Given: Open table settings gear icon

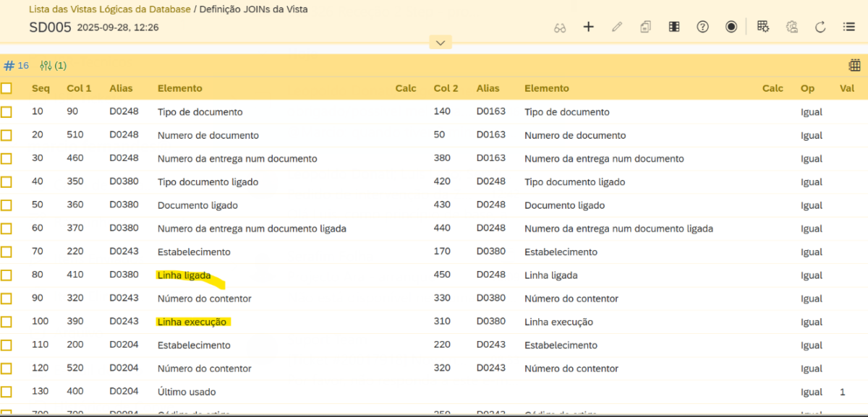Looking at the screenshot, I should pyautogui.click(x=762, y=27).
